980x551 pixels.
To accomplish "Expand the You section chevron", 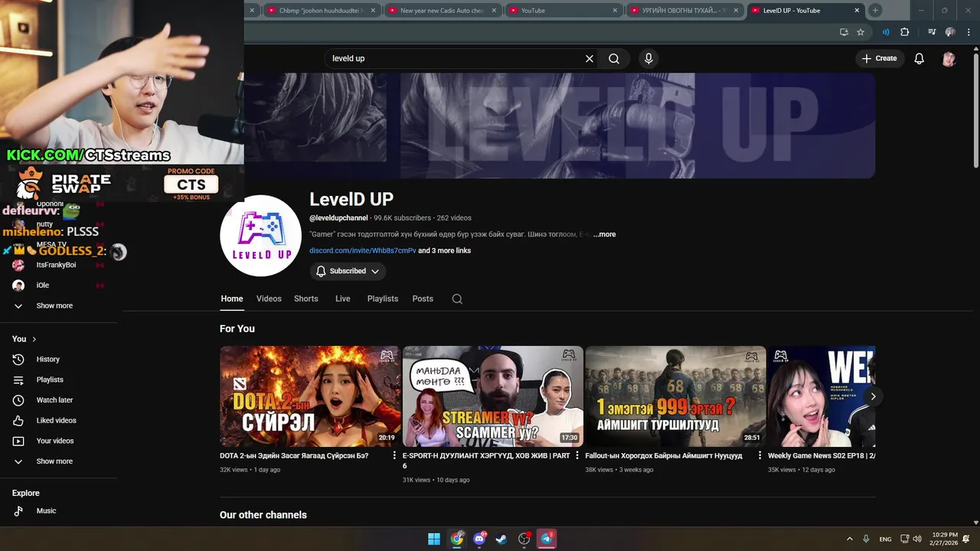I will click(x=34, y=339).
